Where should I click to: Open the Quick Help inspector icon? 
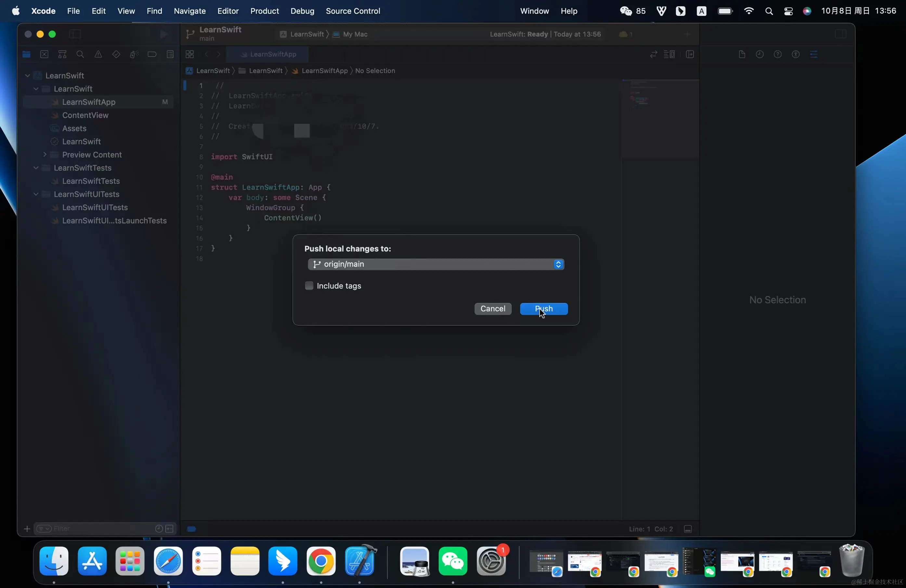click(777, 55)
